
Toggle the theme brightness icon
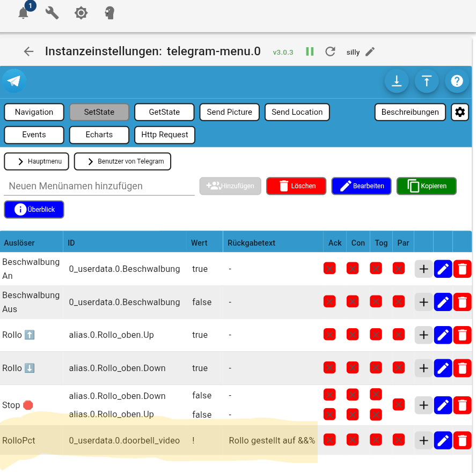click(x=81, y=13)
